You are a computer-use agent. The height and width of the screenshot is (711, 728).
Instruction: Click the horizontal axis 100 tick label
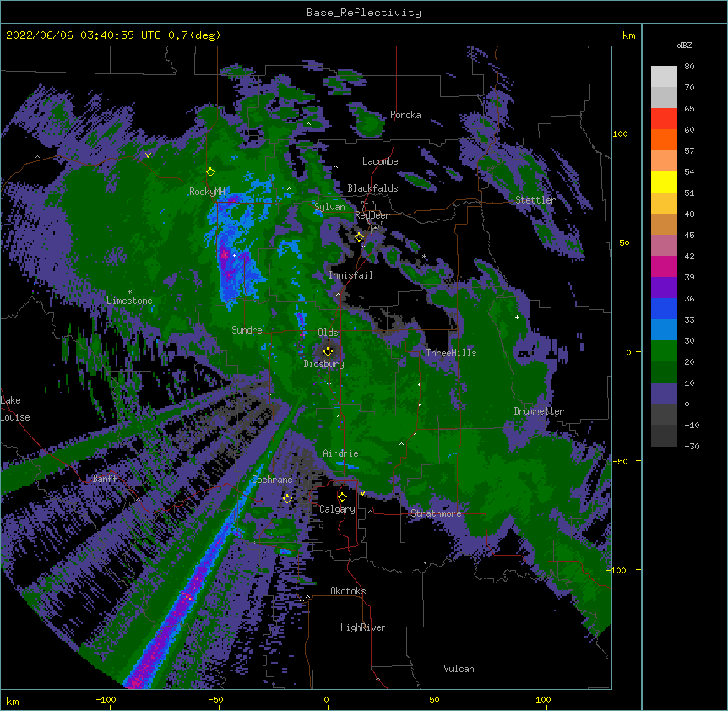(x=543, y=699)
